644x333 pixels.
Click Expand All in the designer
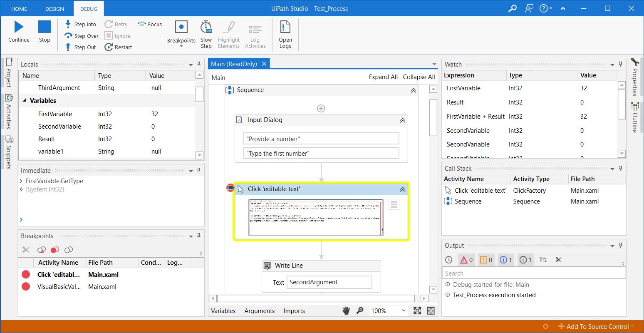383,77
